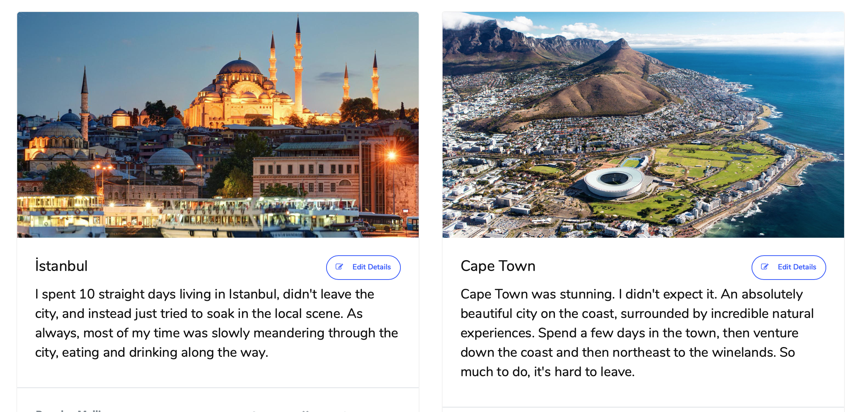Click the İstanbul trip description paragraph

point(216,323)
